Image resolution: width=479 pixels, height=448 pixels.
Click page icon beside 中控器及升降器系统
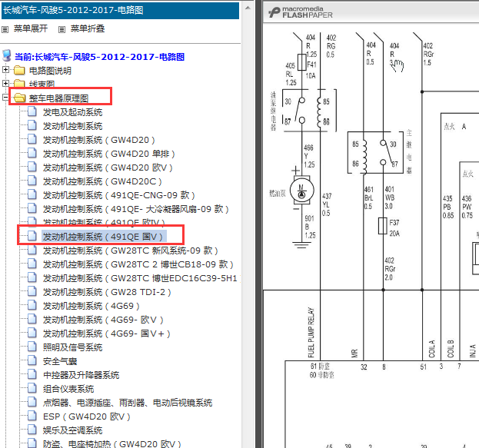pos(32,374)
